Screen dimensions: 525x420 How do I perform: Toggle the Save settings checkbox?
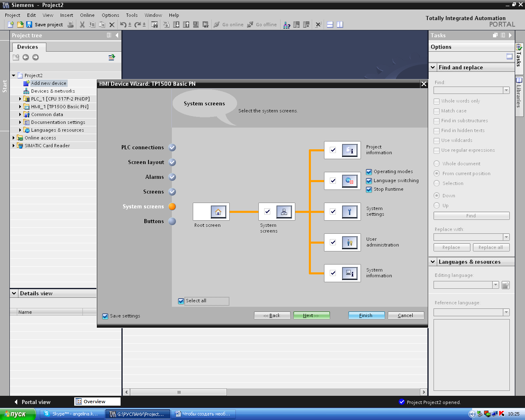[105, 316]
